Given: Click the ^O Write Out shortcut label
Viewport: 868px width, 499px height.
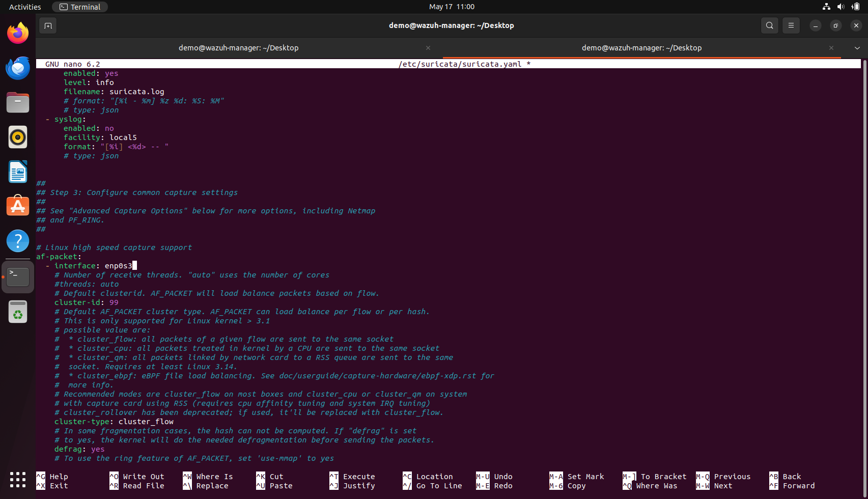Looking at the screenshot, I should point(137,477).
